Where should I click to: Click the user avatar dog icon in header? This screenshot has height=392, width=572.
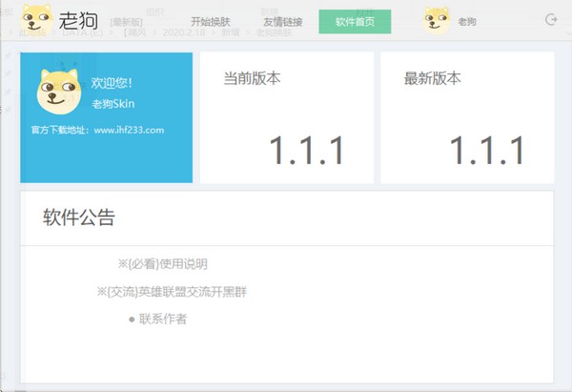tap(436, 20)
